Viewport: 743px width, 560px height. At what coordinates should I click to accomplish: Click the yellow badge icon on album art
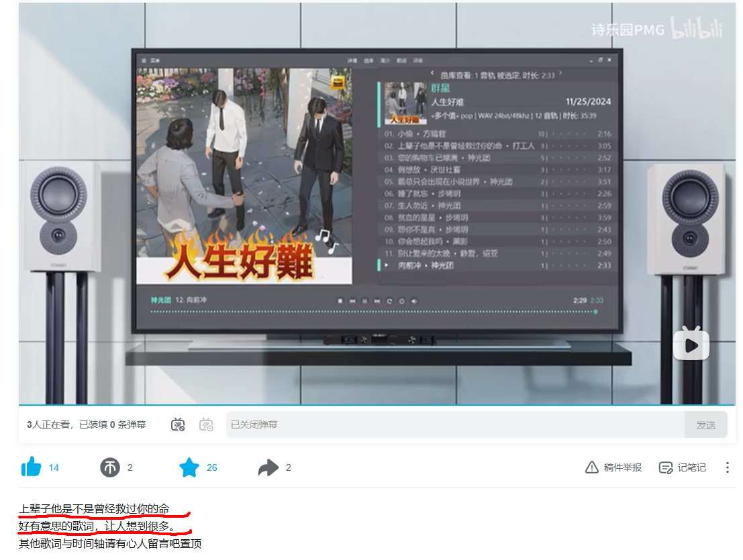click(x=338, y=82)
